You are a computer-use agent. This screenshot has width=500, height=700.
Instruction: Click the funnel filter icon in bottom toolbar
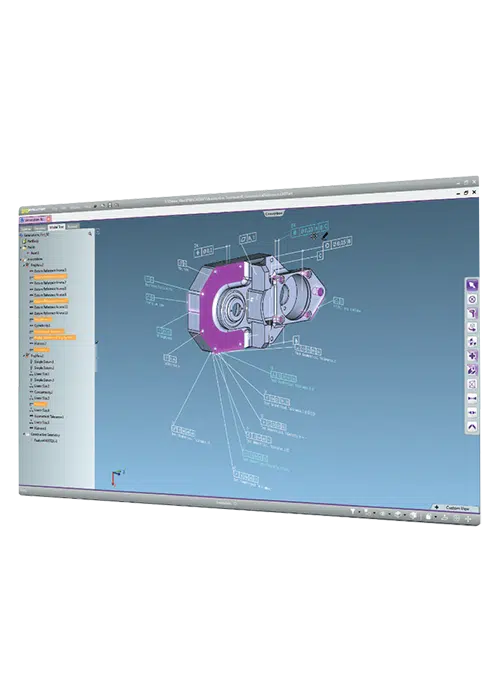[x=353, y=512]
